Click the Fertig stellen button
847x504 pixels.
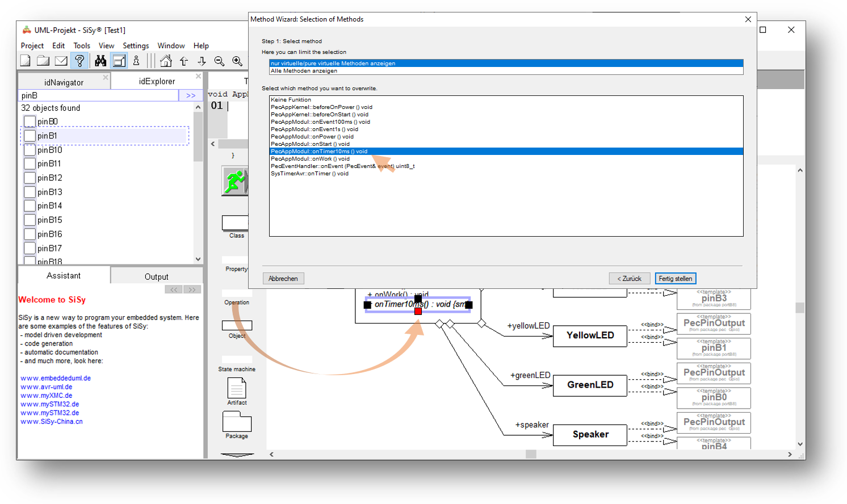pyautogui.click(x=675, y=279)
